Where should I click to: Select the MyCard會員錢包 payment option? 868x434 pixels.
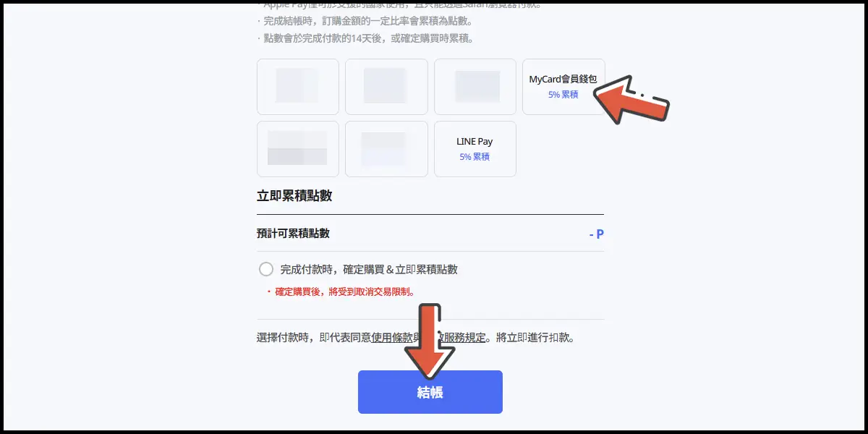point(563,87)
